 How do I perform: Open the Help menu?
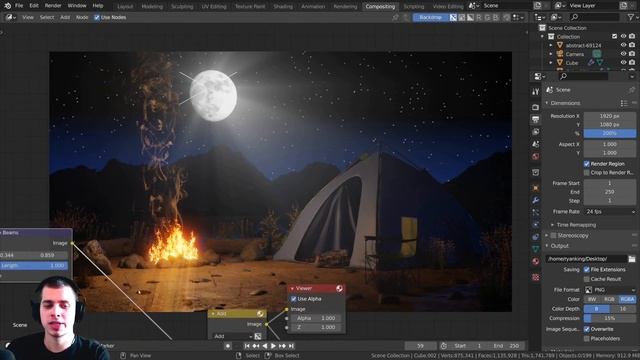(x=98, y=6)
